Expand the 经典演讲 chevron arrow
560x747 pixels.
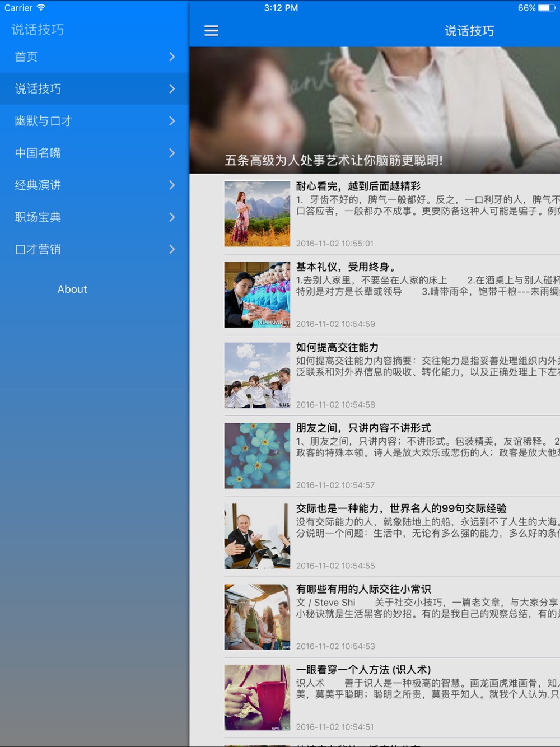[172, 185]
